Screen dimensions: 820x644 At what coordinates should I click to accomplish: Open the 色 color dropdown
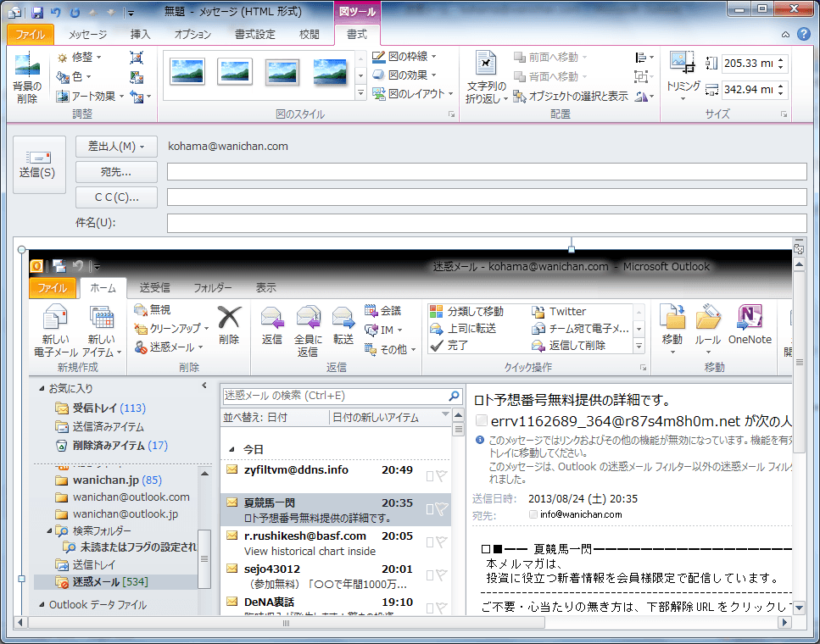click(x=75, y=77)
